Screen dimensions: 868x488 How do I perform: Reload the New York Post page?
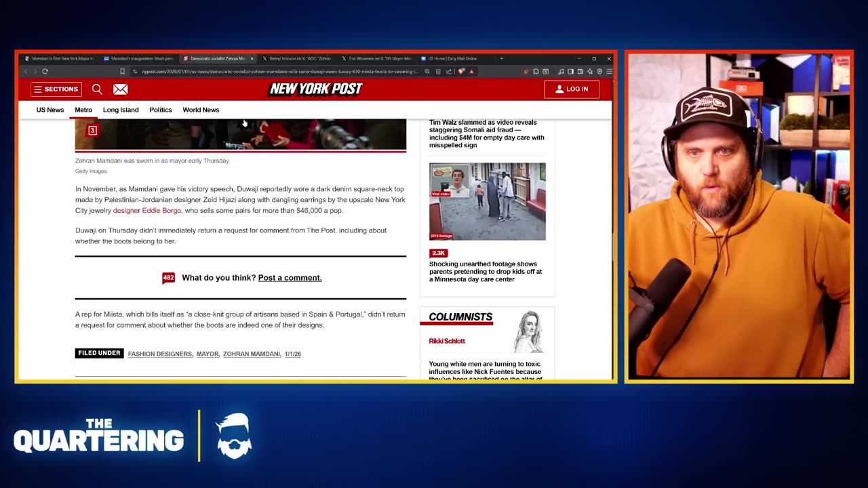click(45, 71)
